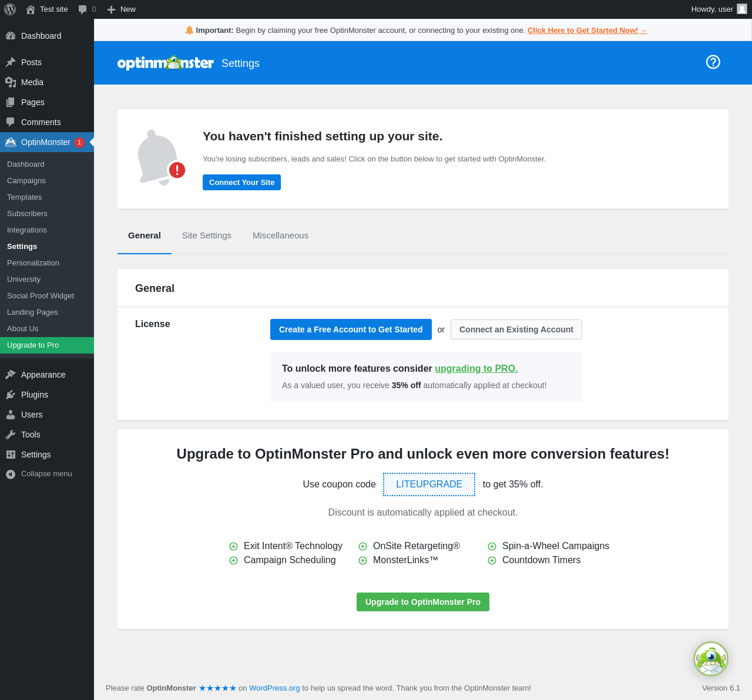Click the Dashboard gauge icon in sidebar

click(11, 36)
